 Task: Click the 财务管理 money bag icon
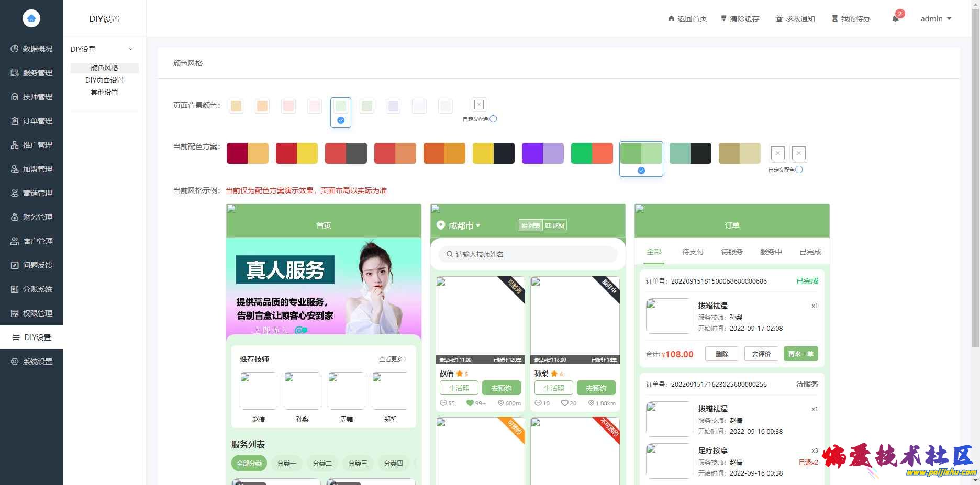coord(15,217)
